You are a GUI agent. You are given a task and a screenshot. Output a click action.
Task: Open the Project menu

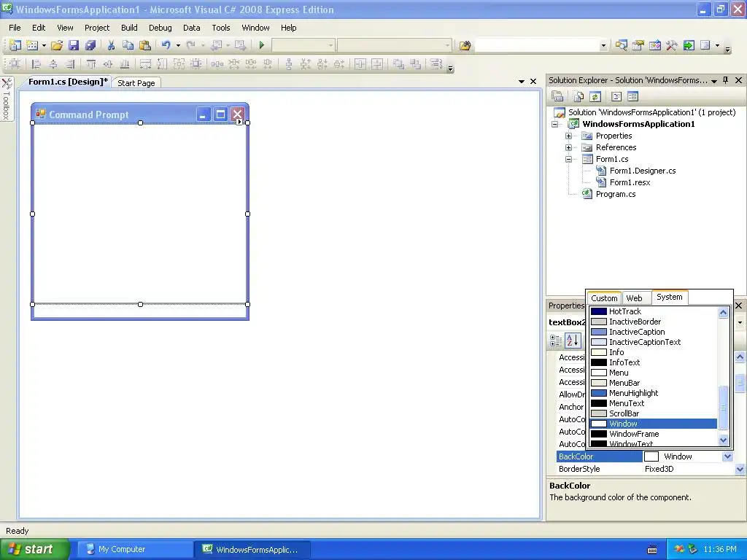pos(97,28)
